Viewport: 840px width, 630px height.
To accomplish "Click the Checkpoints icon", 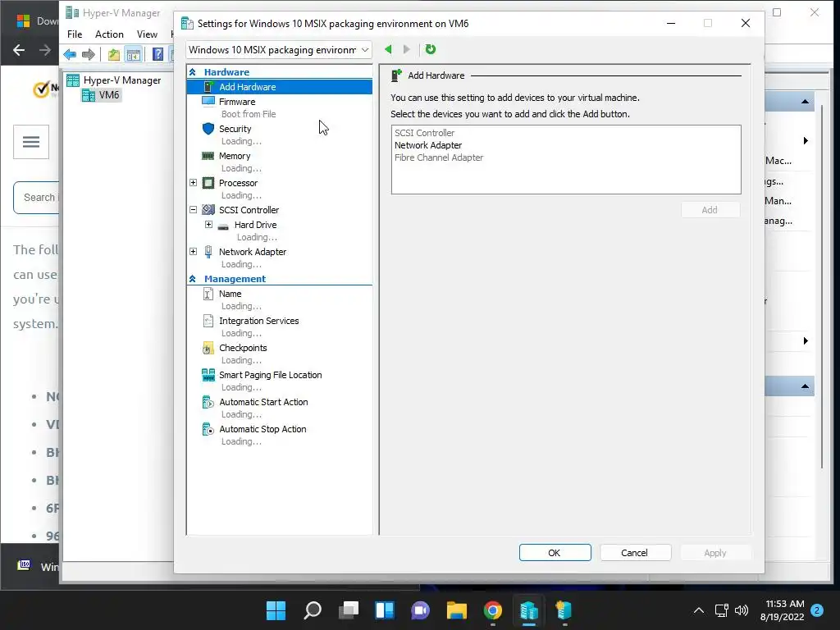I will (x=208, y=348).
